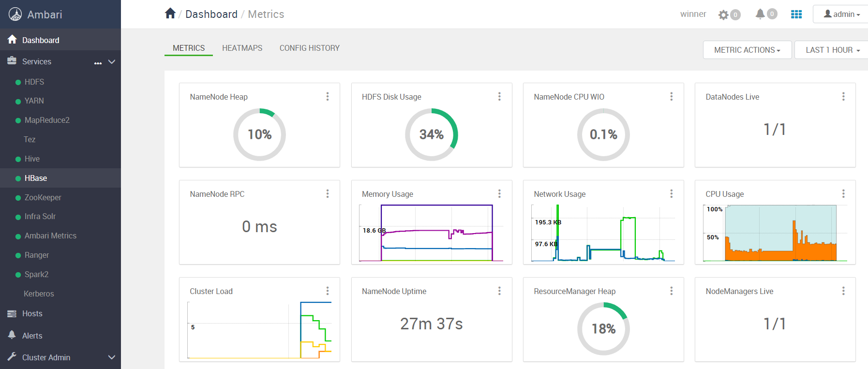Open the views grid icon

tap(796, 15)
